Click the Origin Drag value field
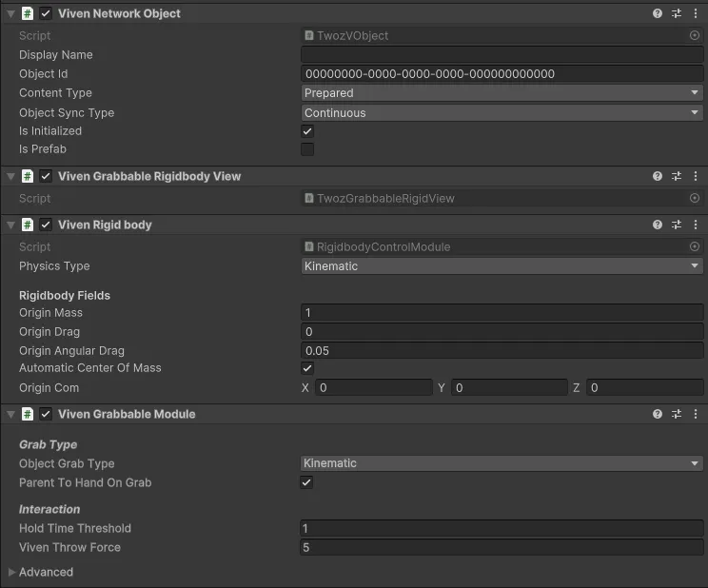This screenshot has width=708, height=588. 501,331
